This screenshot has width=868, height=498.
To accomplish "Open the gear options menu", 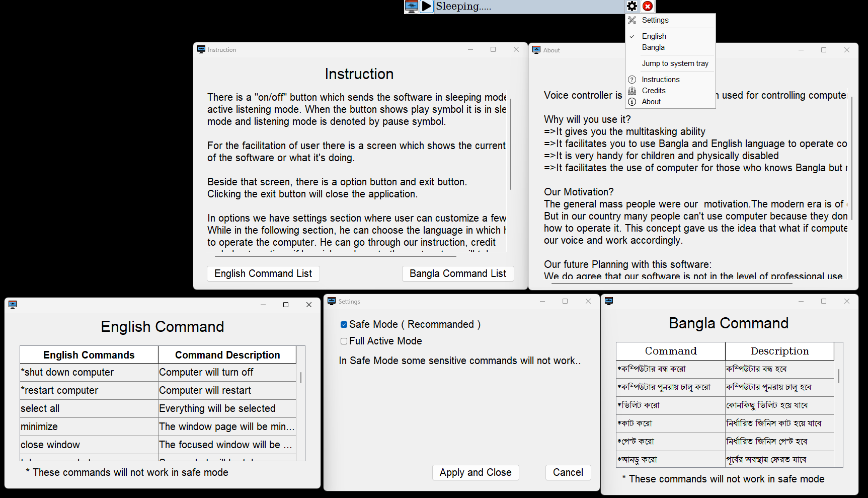I will click(632, 6).
